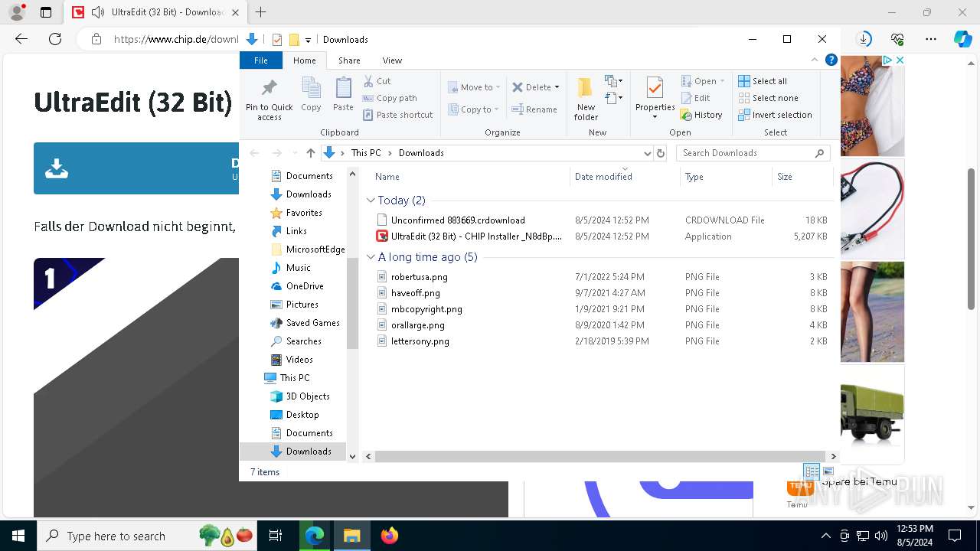Open Copy to dropdown
This screenshot has height=551, width=980.
[474, 109]
